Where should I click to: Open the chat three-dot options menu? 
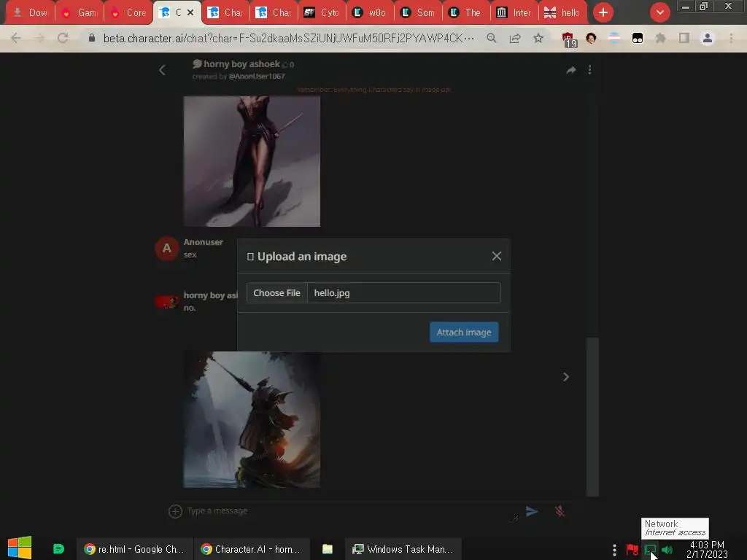tap(589, 70)
